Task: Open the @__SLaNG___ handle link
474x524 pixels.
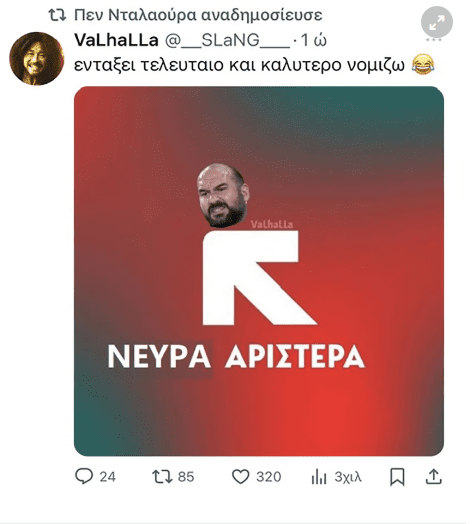Action: coord(228,40)
